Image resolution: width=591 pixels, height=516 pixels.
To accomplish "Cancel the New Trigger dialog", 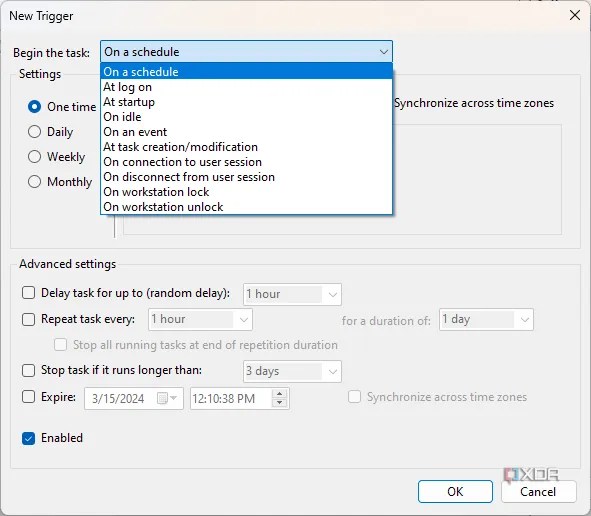I will [x=538, y=492].
